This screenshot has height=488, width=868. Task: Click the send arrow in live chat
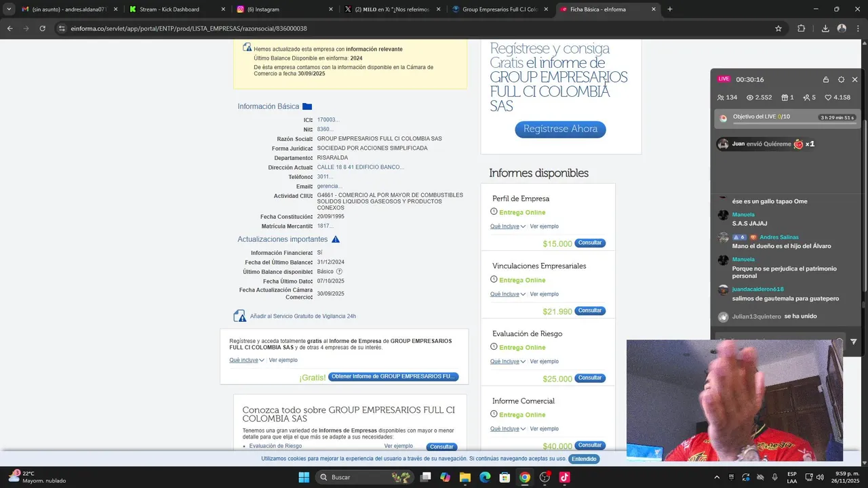click(x=853, y=342)
